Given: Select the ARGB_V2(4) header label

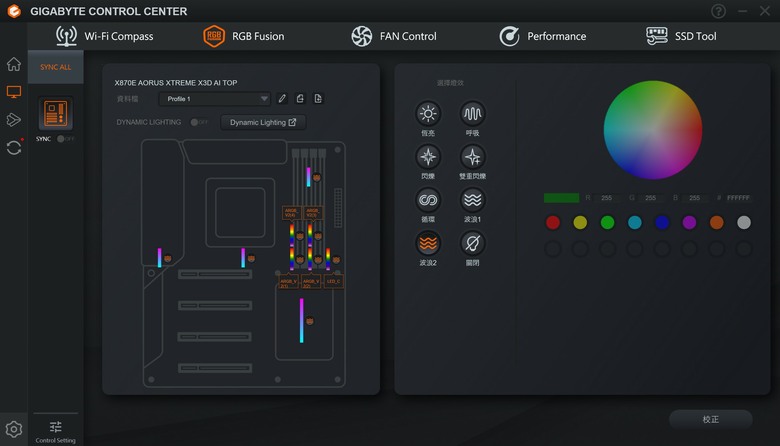Looking at the screenshot, I should point(292,213).
